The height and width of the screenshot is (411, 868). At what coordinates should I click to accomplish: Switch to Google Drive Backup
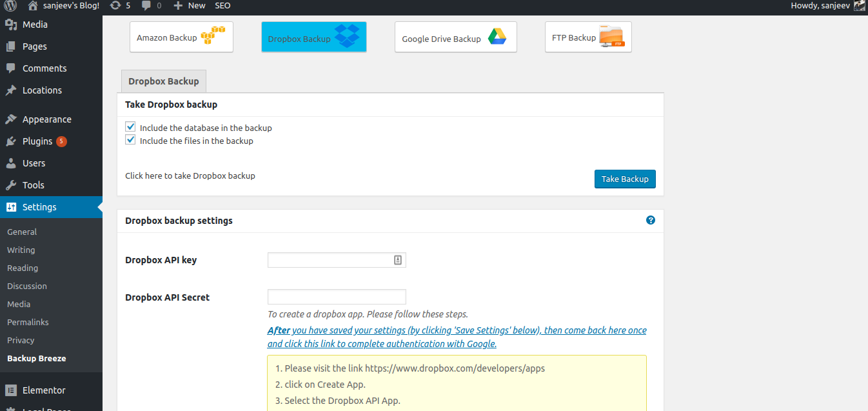455,37
